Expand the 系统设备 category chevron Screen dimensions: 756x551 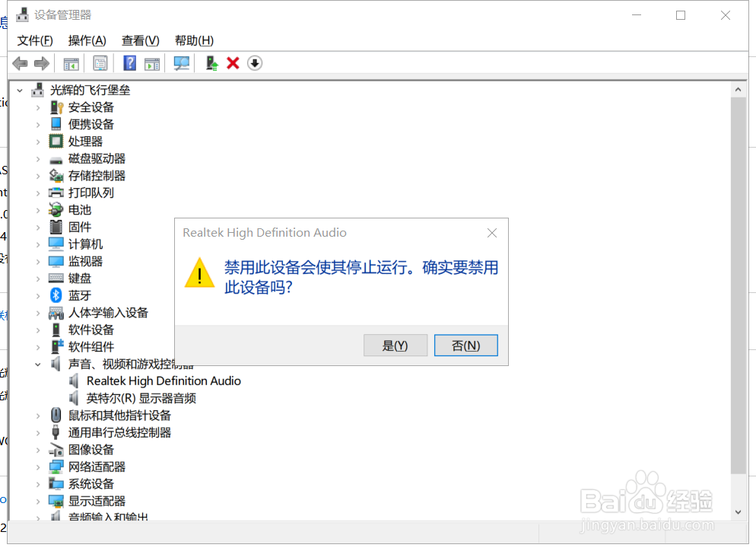(x=38, y=484)
